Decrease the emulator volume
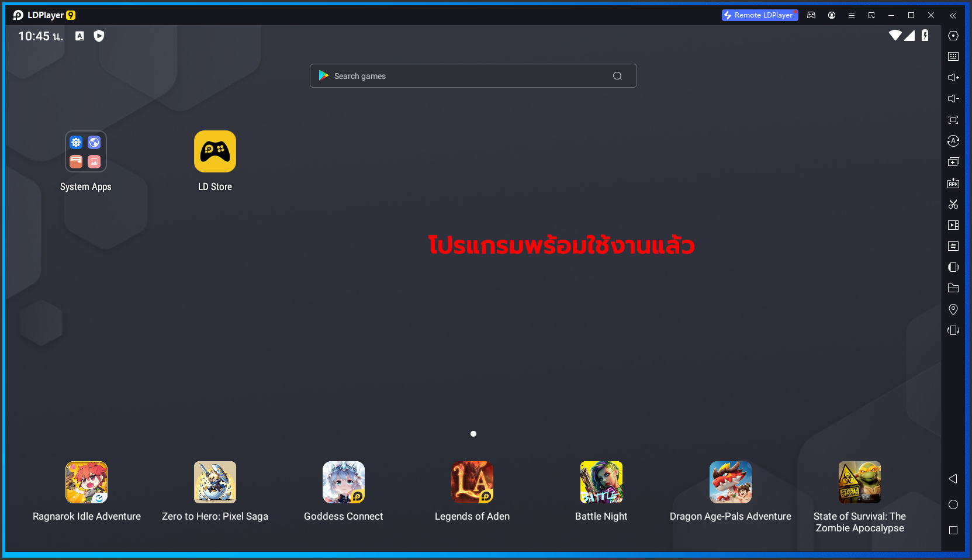Viewport: 972px width, 560px height. tap(953, 98)
